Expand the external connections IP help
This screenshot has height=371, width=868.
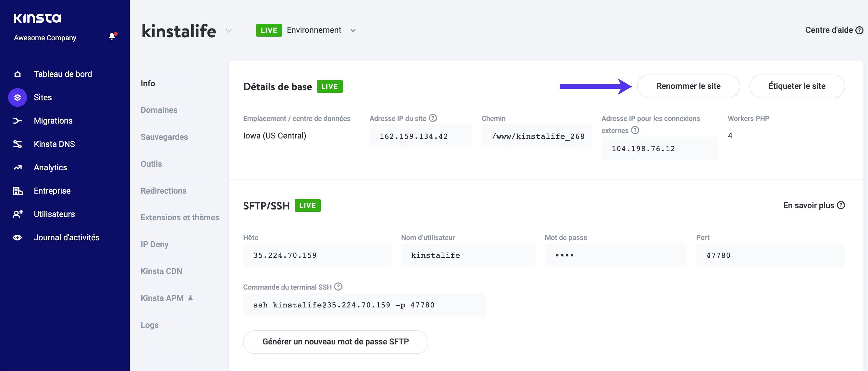pos(635,130)
